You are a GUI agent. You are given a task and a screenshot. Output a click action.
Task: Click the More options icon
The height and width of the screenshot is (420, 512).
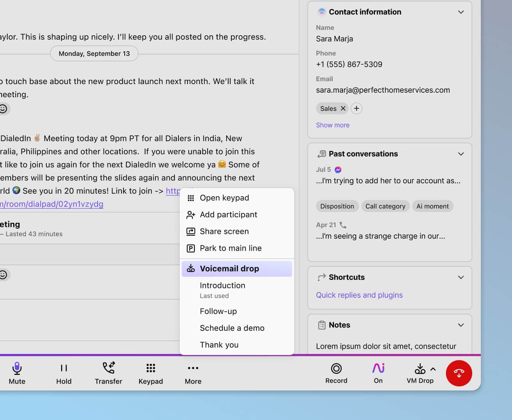tap(193, 368)
